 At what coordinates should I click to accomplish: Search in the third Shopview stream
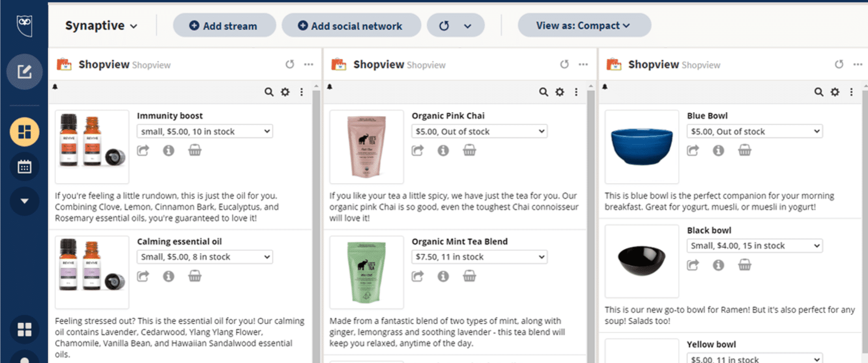coord(819,92)
